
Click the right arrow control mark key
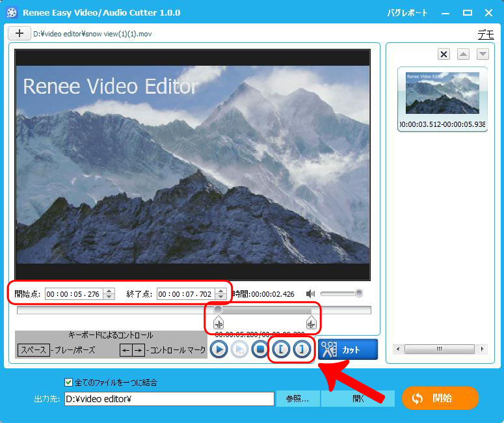[x=139, y=350]
